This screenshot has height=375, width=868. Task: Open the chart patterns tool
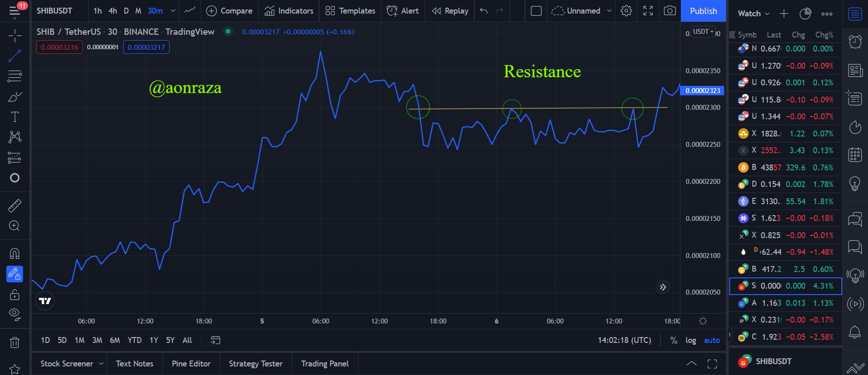pos(14,137)
